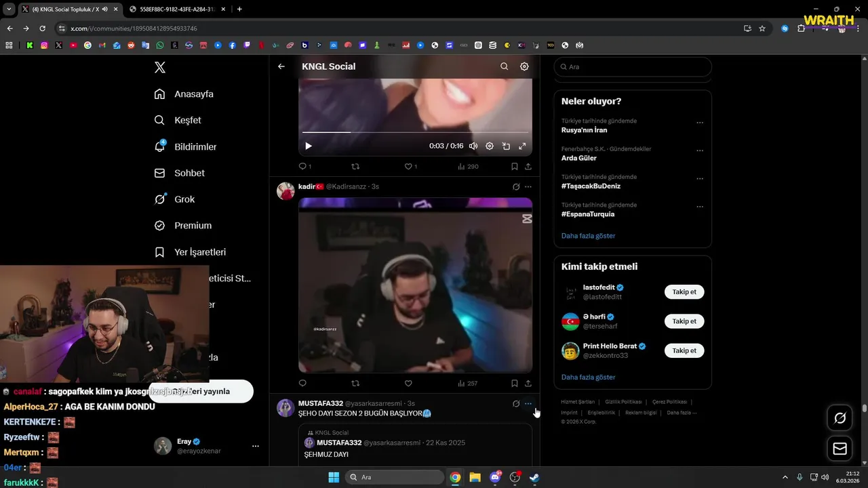Toggle picture-in-picture on the video
The height and width of the screenshot is (488, 868).
point(506,146)
